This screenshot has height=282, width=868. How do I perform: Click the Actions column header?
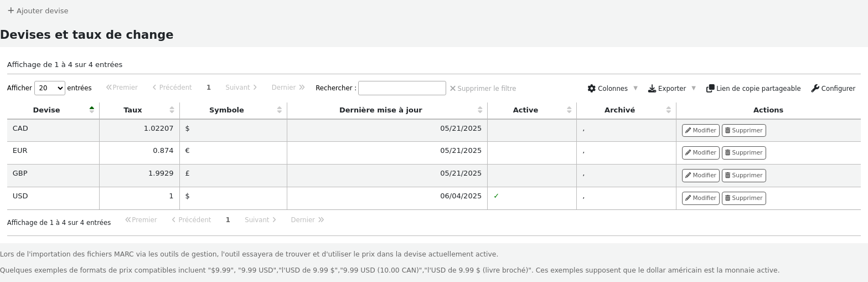(768, 110)
